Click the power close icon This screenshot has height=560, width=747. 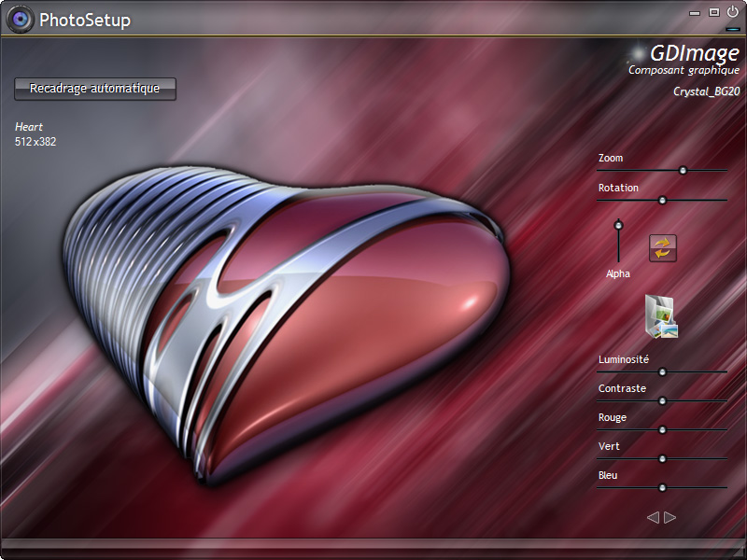tap(732, 11)
